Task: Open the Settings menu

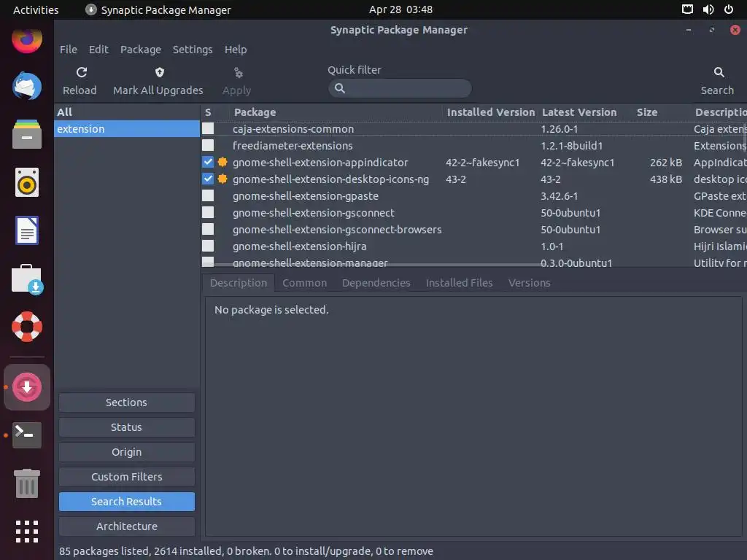Action: [x=193, y=50]
